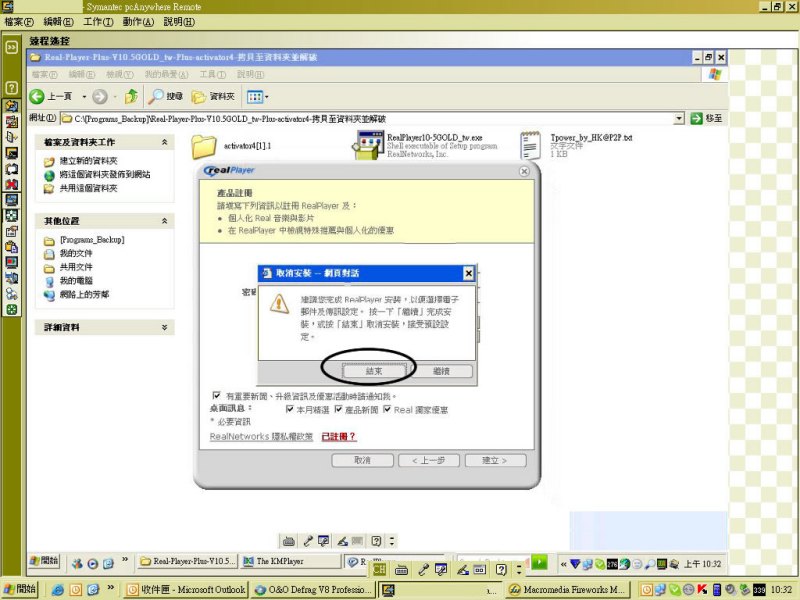Open 工作(T) menu in pcAnywhere
800x600 pixels.
pos(98,22)
